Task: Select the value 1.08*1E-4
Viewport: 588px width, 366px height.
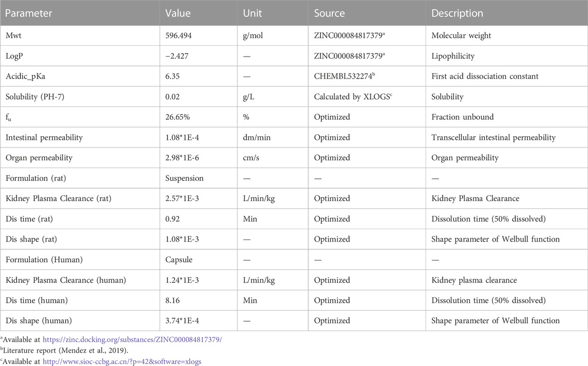Action: pyautogui.click(x=182, y=137)
